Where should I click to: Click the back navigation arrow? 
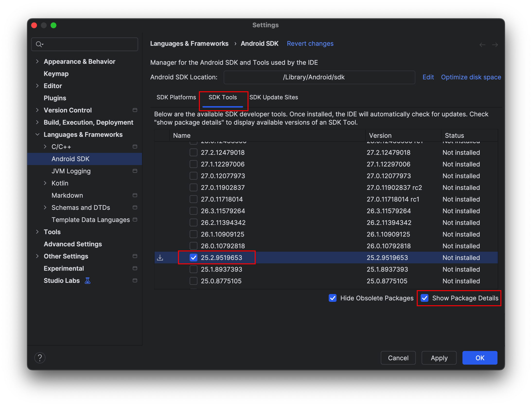coord(482,45)
